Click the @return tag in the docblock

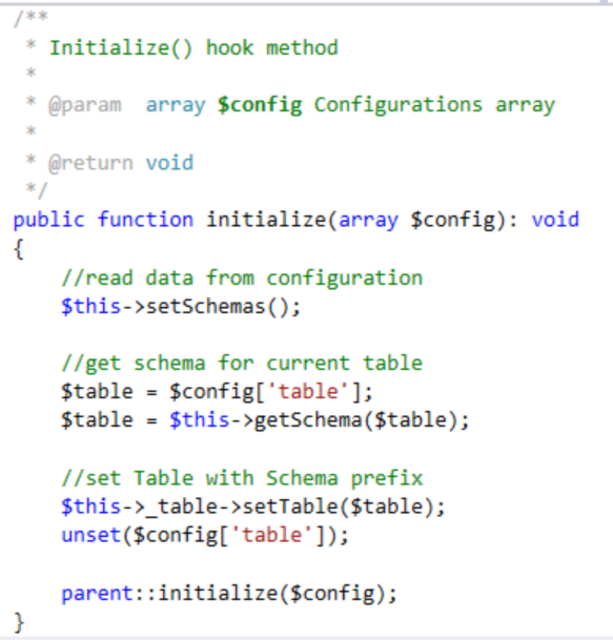(91, 163)
